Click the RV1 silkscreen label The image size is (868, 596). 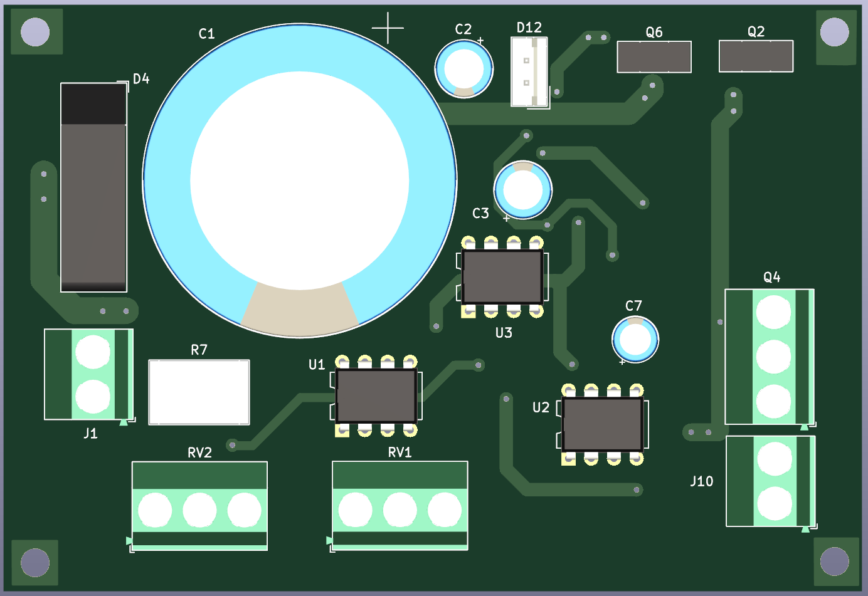[x=400, y=452]
